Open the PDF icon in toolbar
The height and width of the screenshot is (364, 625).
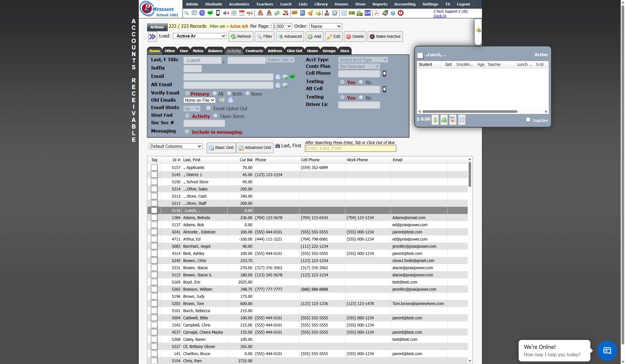(x=377, y=13)
